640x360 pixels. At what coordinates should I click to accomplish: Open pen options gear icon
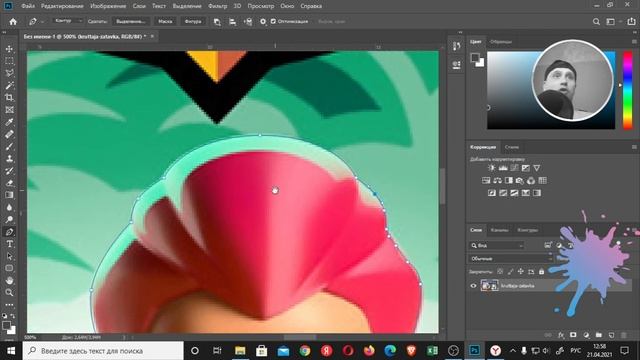coord(263,22)
